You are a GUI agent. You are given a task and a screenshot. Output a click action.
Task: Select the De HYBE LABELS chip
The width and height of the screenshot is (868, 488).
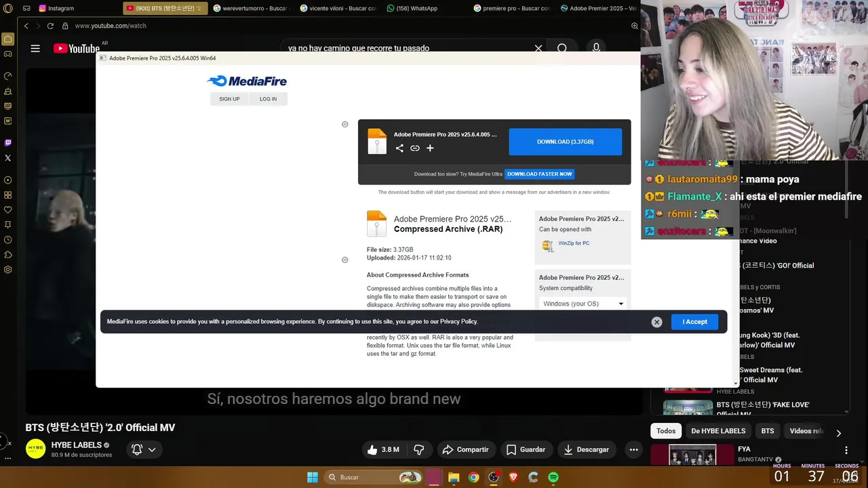(x=718, y=431)
